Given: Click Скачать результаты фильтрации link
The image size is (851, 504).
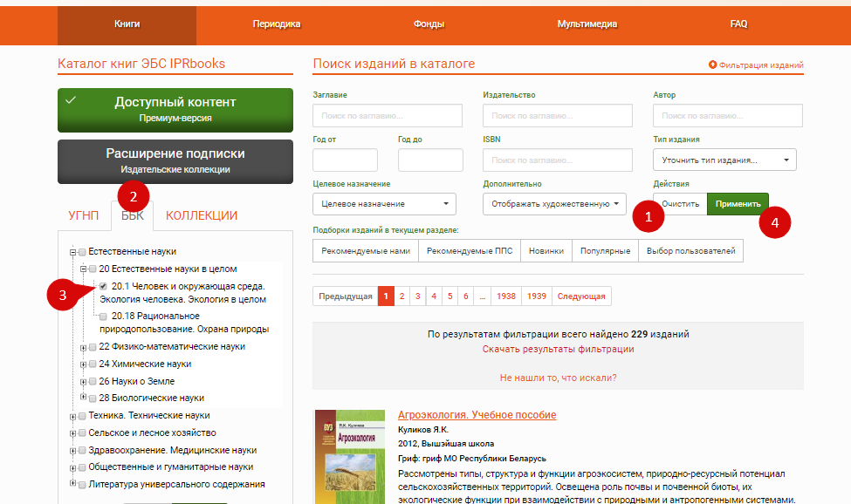Looking at the screenshot, I should click(x=558, y=349).
